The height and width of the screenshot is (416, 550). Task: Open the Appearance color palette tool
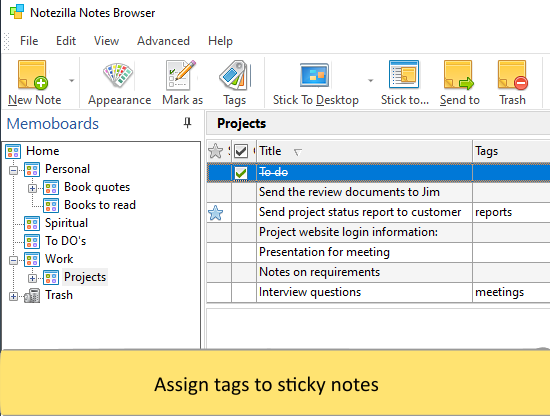click(x=119, y=83)
